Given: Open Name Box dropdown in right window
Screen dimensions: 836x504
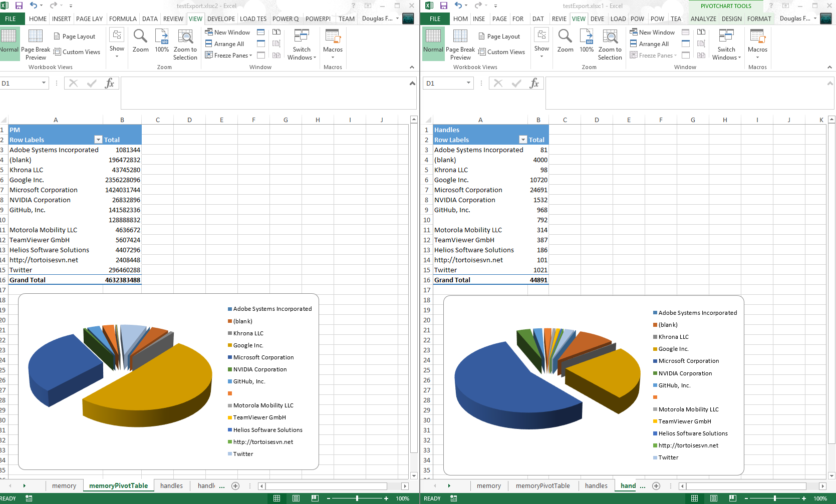Looking at the screenshot, I should point(469,83).
